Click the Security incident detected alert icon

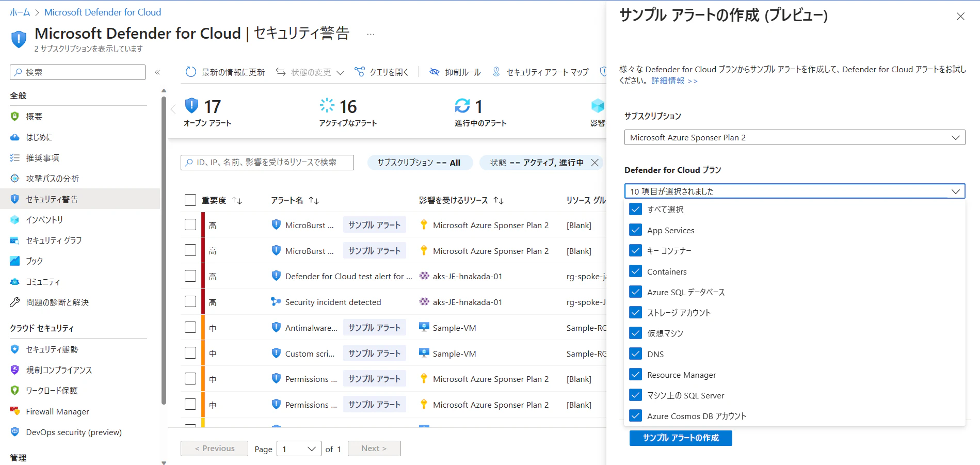276,301
